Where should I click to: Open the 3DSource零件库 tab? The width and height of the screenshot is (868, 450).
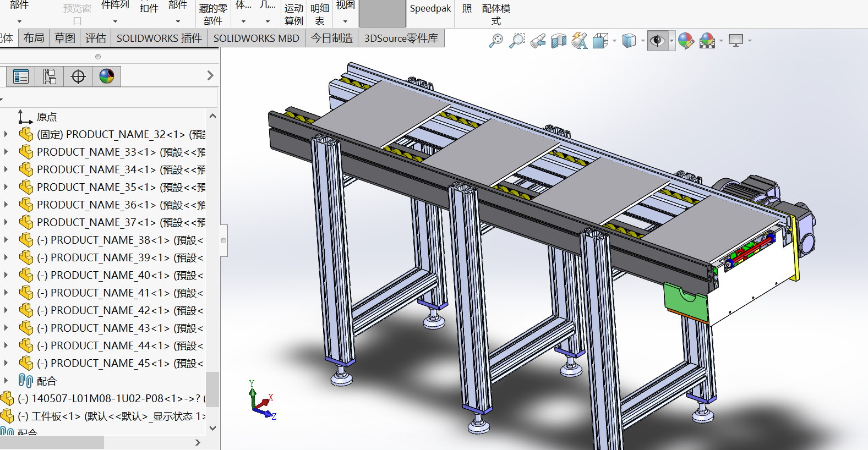coord(401,38)
